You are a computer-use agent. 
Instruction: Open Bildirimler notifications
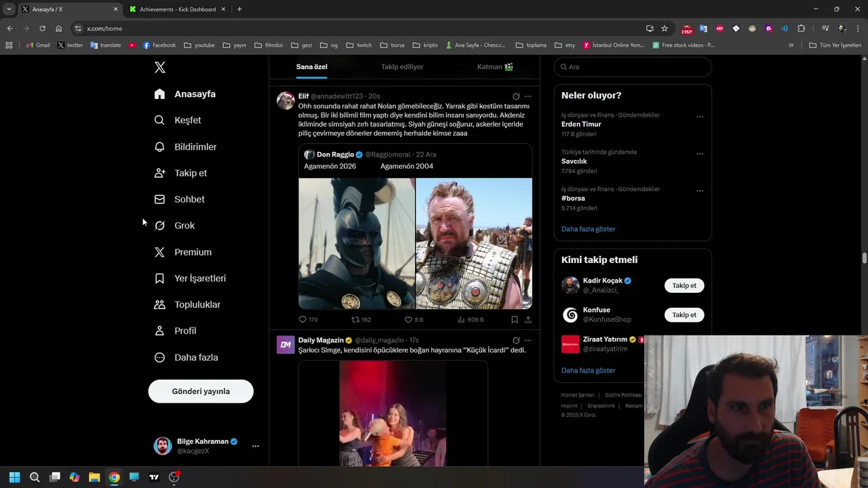(185, 146)
